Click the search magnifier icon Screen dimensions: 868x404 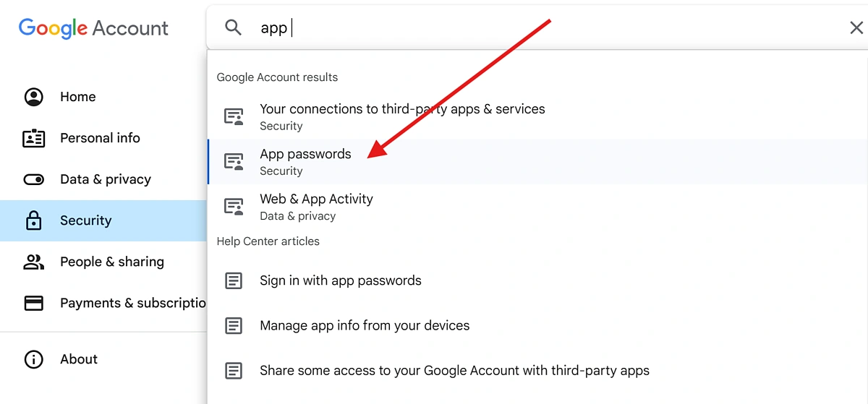tap(233, 28)
